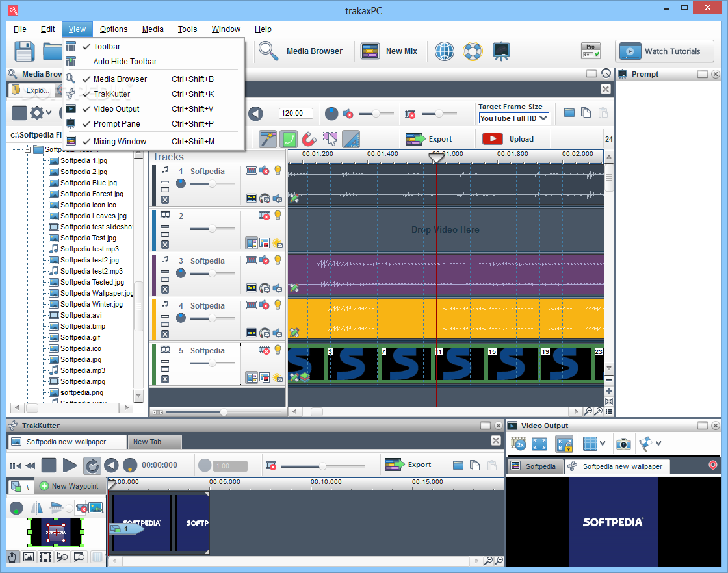
Task: Toggle Toolbar option in View menu
Action: pos(153,46)
